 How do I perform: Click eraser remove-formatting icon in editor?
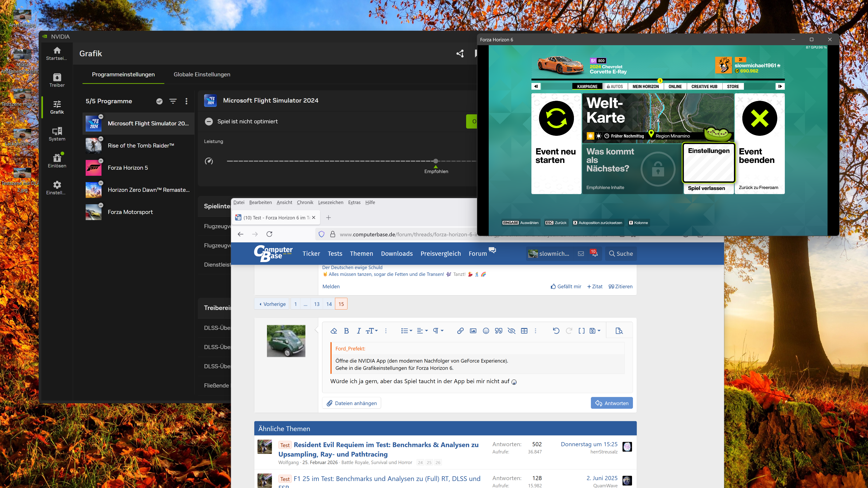click(x=334, y=331)
